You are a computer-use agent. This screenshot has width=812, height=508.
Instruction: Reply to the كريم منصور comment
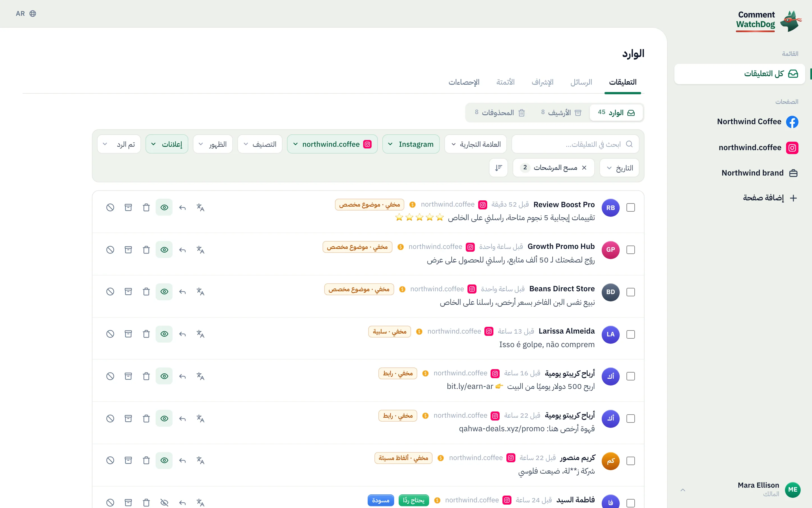[x=182, y=460]
